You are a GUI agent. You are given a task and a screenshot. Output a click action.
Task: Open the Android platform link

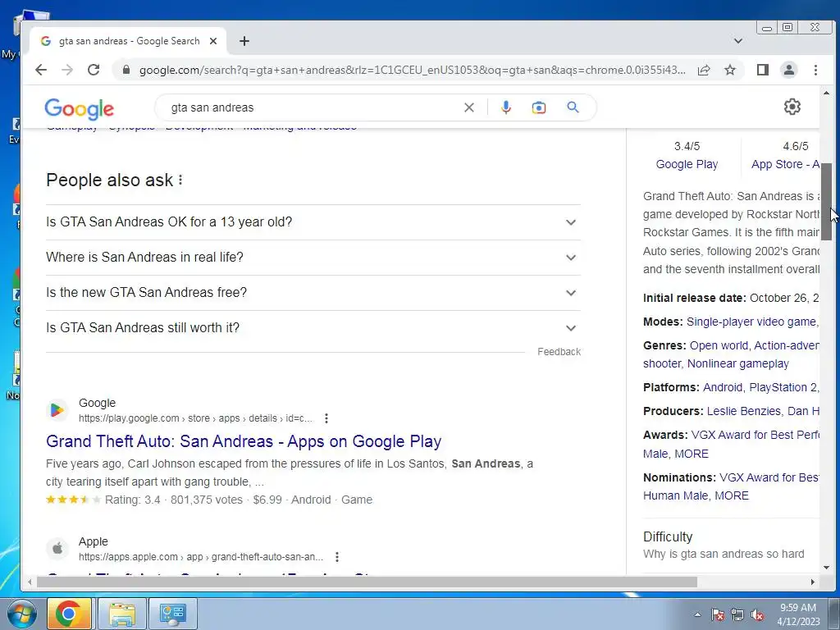coord(723,387)
